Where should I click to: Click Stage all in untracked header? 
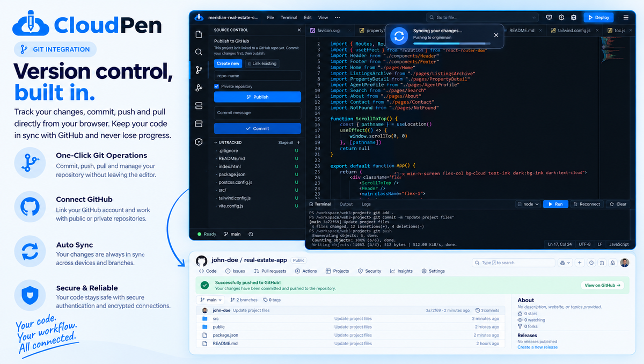pyautogui.click(x=286, y=142)
